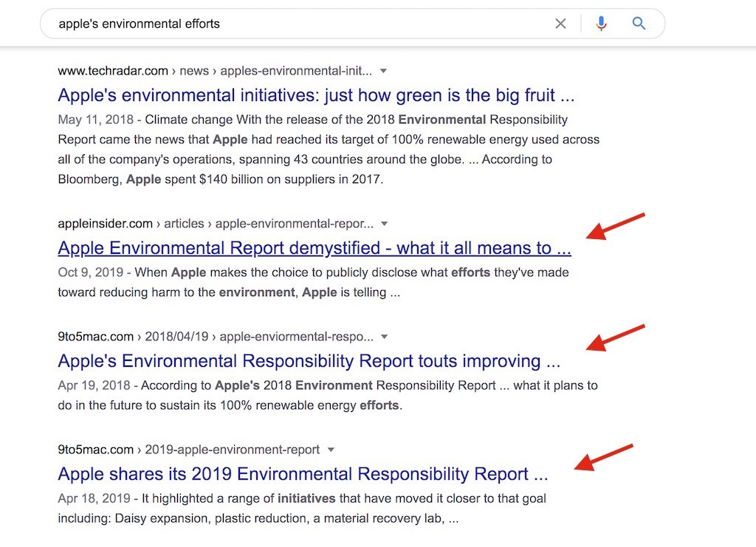This screenshot has height=547, width=756.
Task: Expand the dropdown arrow beside the techradar.com URL
Action: [x=383, y=71]
